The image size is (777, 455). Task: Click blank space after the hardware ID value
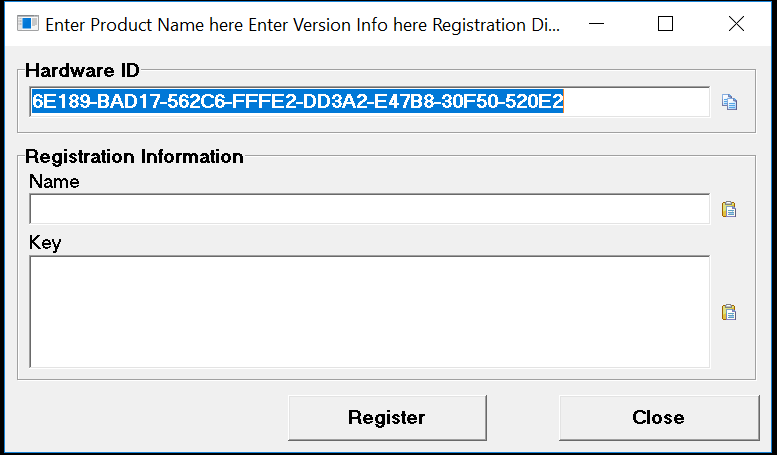point(636,102)
